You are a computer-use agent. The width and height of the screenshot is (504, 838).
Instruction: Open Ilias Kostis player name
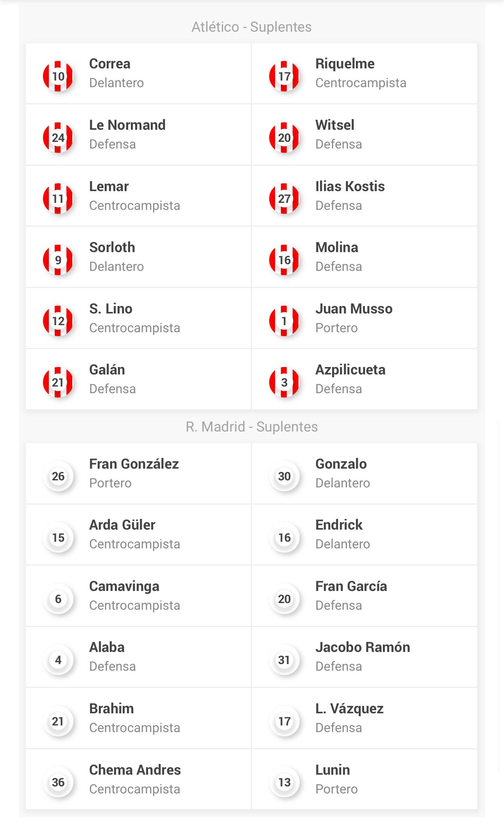click(x=350, y=186)
